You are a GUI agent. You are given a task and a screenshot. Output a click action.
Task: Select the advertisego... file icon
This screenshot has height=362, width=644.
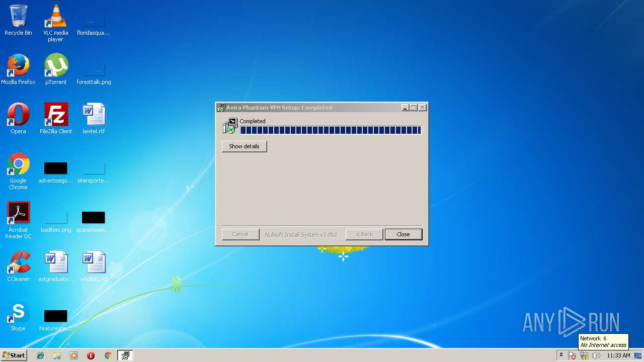[x=55, y=172]
